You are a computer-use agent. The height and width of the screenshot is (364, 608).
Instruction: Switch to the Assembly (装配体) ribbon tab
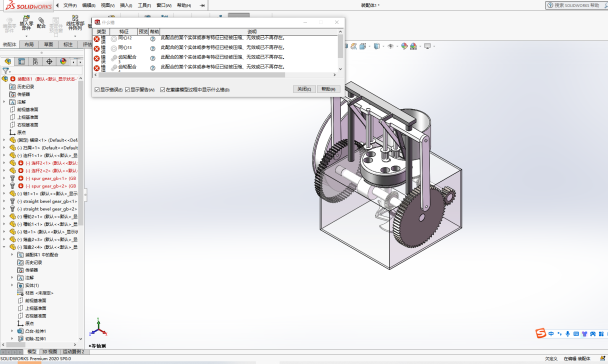tap(10, 44)
